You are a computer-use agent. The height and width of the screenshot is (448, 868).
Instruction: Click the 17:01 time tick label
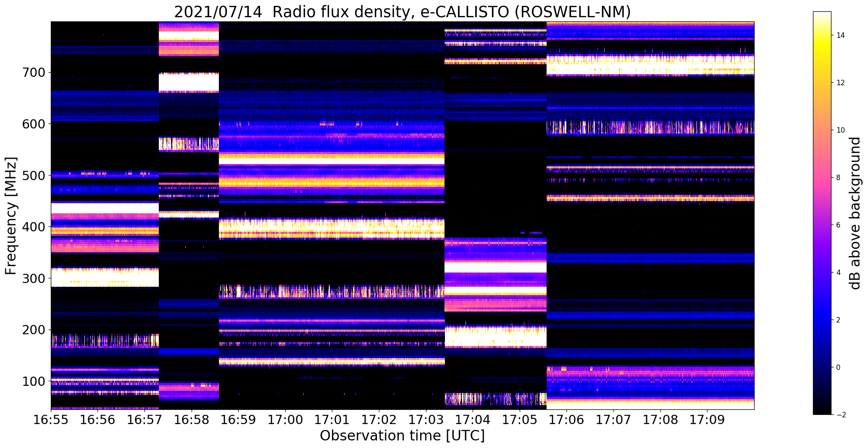coord(332,420)
